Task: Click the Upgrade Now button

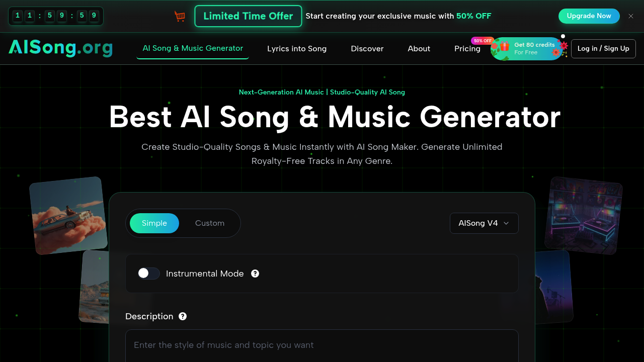Action: (589, 16)
